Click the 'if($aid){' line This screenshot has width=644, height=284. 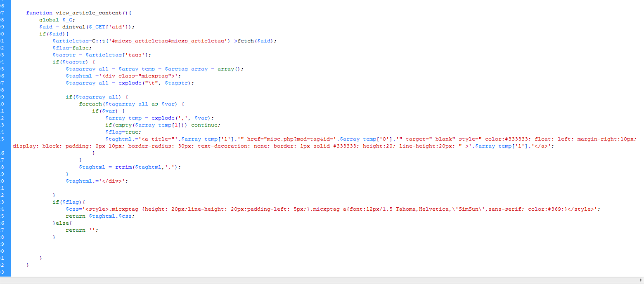coord(54,34)
